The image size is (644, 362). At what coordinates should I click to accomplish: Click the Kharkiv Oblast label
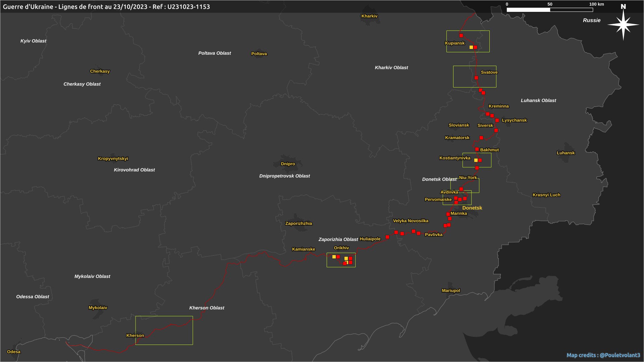(x=391, y=68)
